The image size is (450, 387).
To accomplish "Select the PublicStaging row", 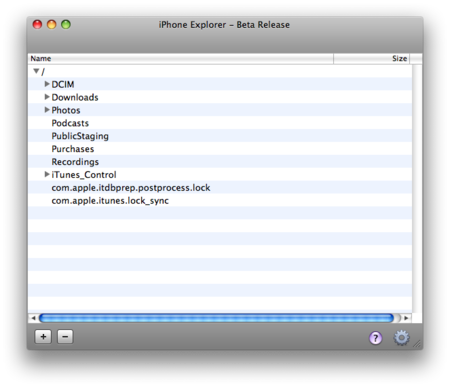I will [x=220, y=136].
